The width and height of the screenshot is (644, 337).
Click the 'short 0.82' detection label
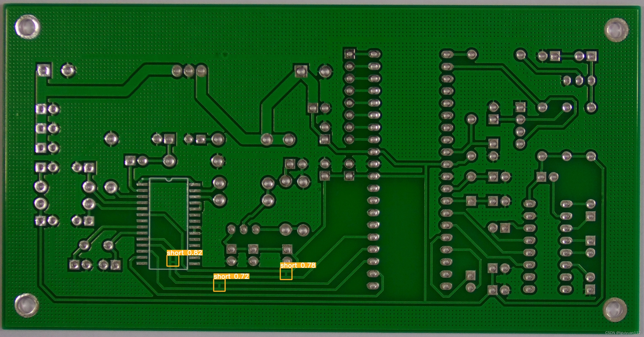184,253
